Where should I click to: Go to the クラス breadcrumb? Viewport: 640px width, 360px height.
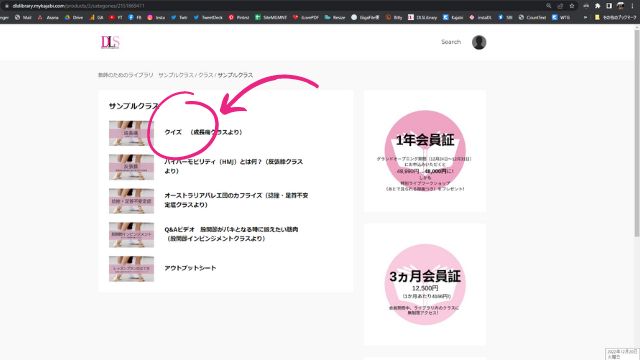pos(206,75)
